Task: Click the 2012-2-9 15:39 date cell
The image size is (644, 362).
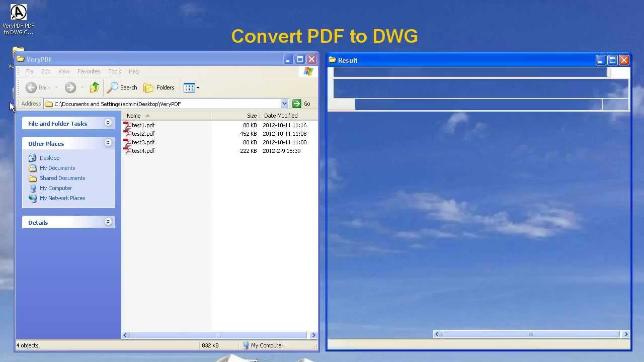Action: point(282,151)
